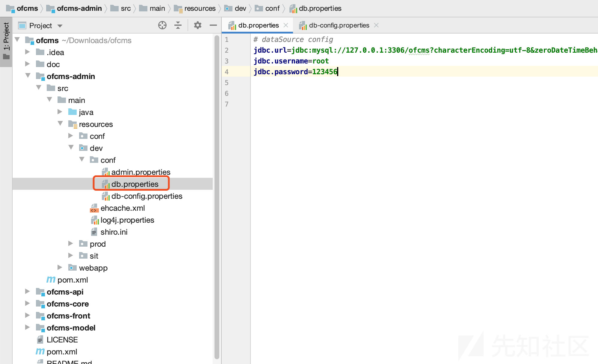Image resolution: width=598 pixels, height=364 pixels.
Task: Open Project panel settings gear
Action: click(x=197, y=25)
